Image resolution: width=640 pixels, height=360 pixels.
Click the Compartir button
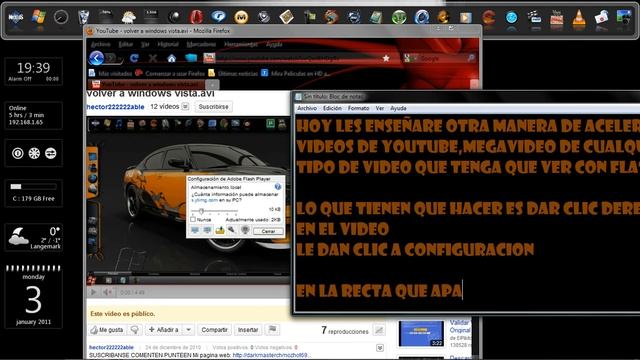pyautogui.click(x=214, y=329)
